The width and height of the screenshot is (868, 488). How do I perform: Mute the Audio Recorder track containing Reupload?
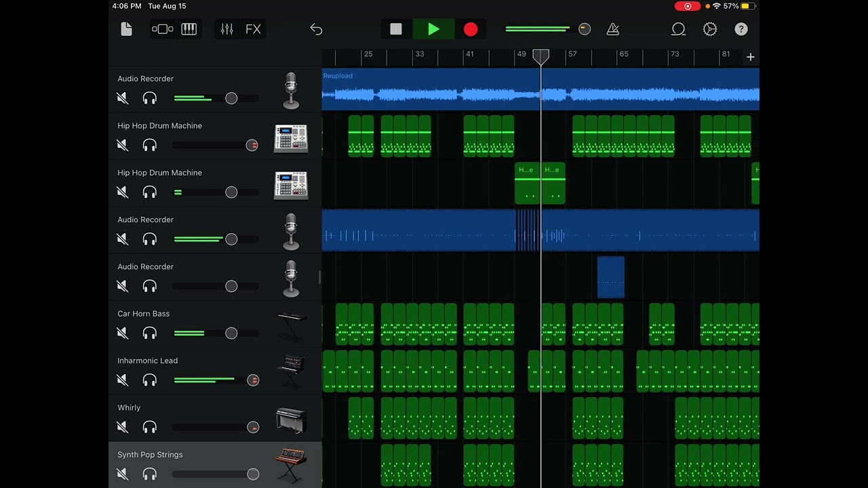[123, 98]
